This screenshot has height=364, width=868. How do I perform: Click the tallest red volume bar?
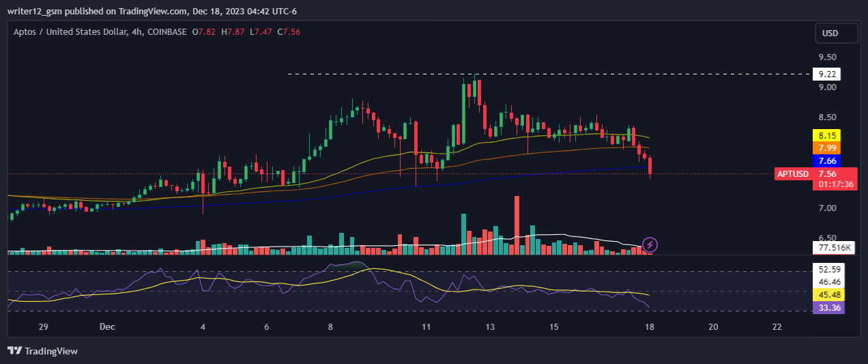517,225
